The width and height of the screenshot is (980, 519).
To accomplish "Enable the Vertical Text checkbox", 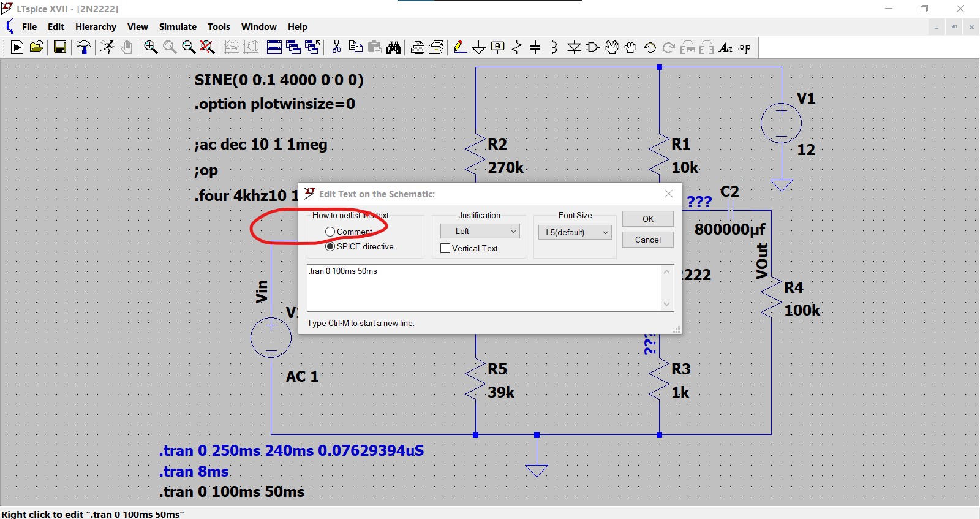I will pos(445,248).
